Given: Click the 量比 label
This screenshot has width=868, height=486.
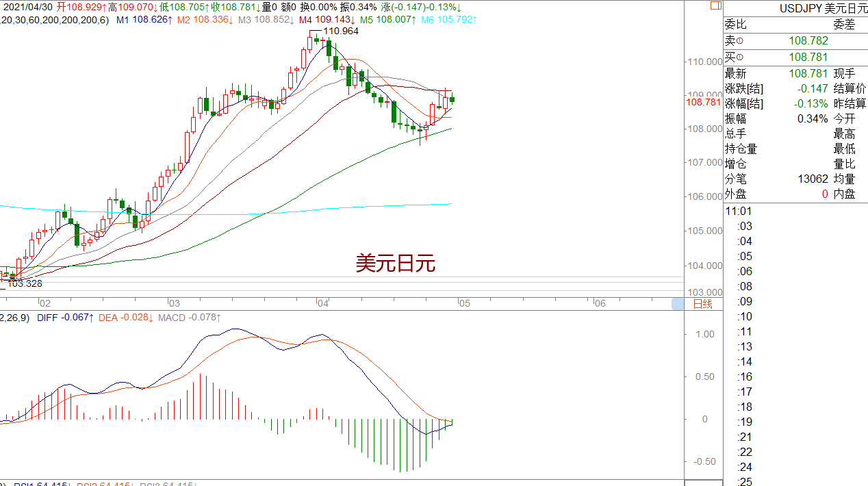Looking at the screenshot, I should (x=844, y=164).
